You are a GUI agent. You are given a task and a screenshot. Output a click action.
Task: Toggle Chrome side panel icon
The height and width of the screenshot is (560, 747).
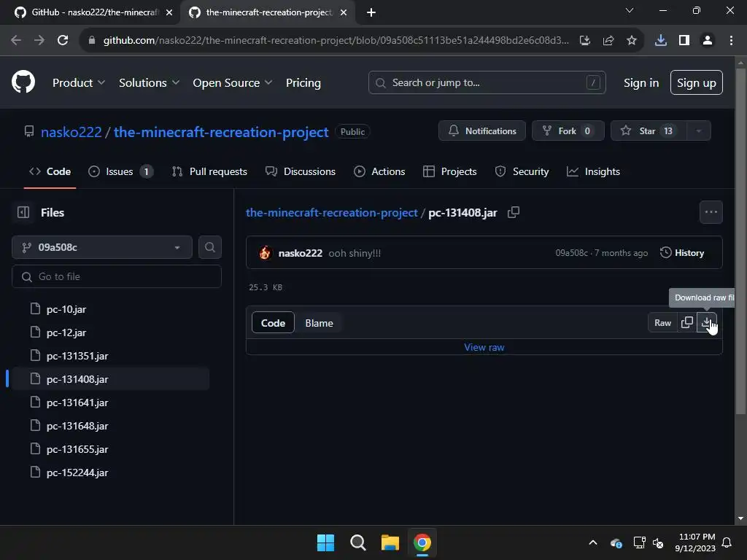tap(684, 41)
